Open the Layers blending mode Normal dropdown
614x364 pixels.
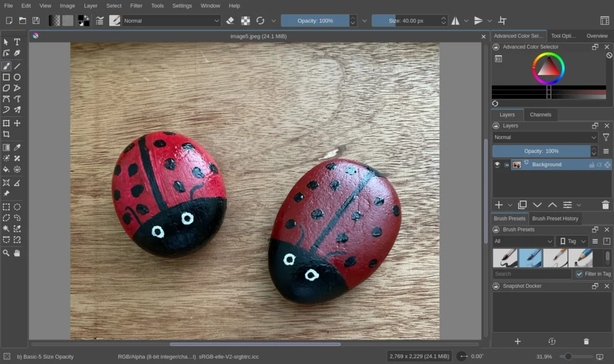coord(544,137)
